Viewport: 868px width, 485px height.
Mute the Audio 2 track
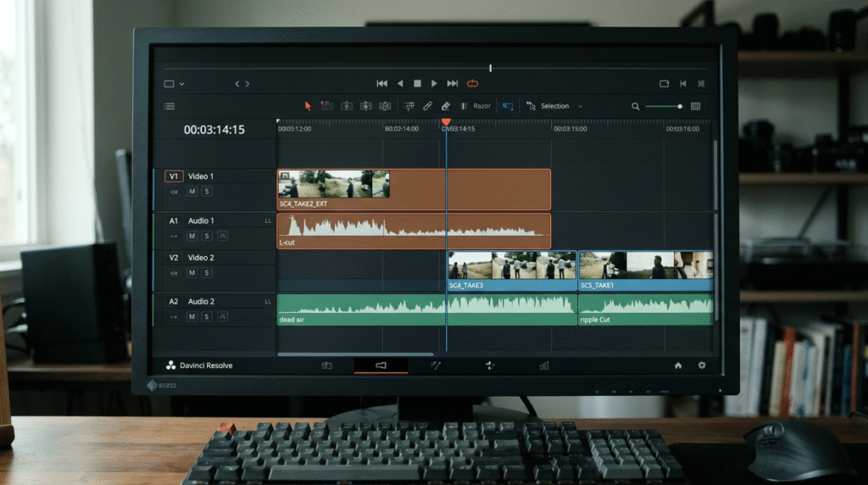click(x=192, y=316)
